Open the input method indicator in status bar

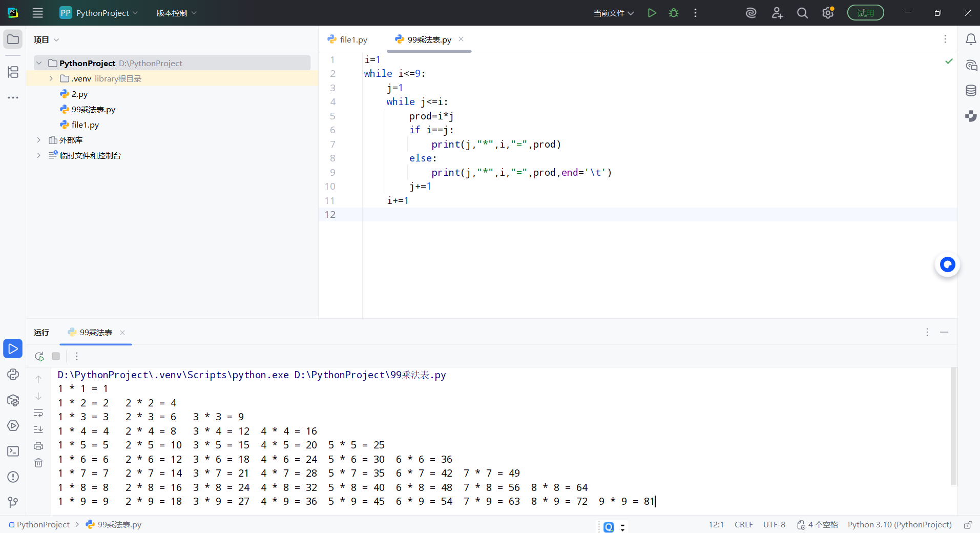coord(609,527)
